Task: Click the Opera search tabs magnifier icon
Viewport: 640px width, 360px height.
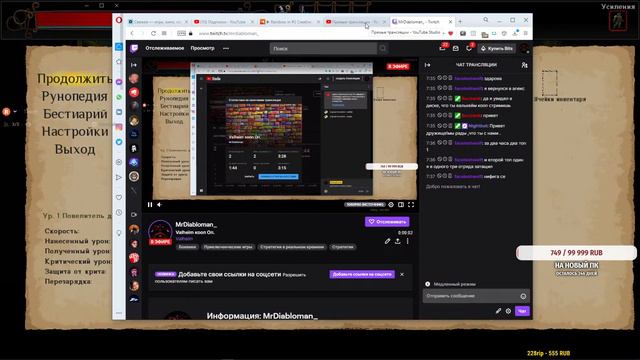Action: point(486,20)
